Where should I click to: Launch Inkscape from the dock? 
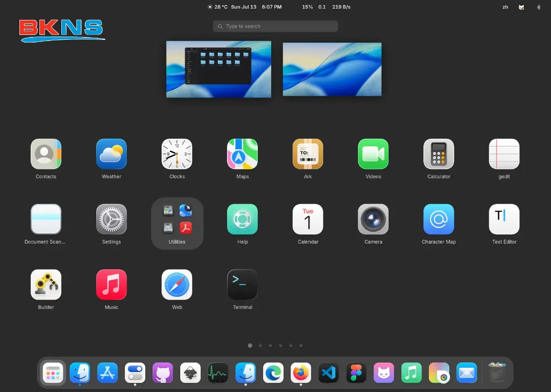(x=190, y=373)
